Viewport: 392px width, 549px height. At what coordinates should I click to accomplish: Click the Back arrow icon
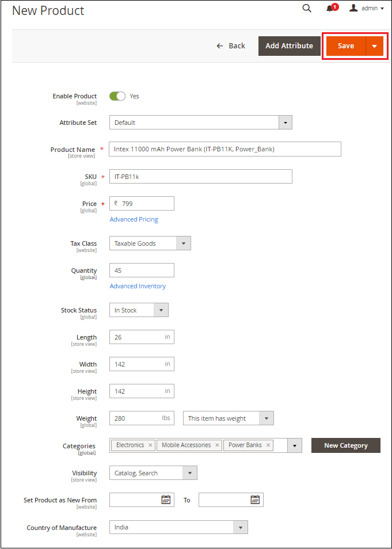coord(220,46)
